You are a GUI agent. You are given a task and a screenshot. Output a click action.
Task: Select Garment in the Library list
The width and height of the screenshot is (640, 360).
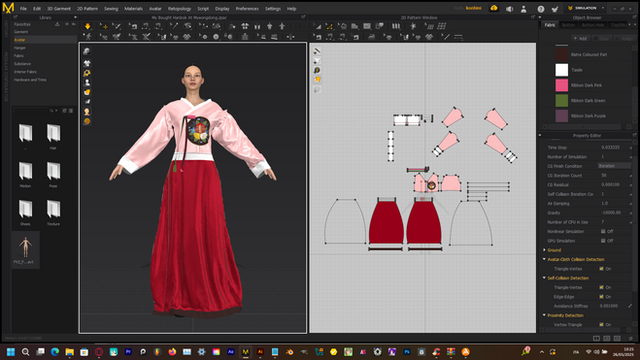21,32
